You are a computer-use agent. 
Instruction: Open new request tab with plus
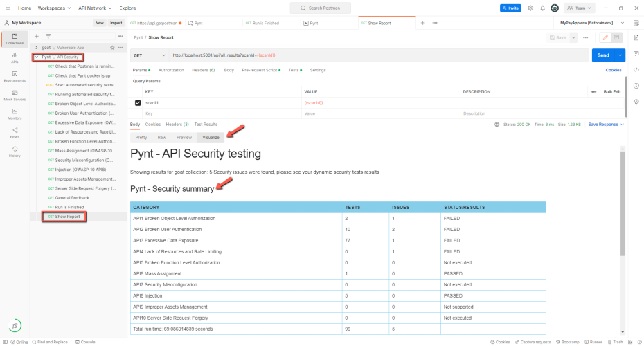[x=422, y=23]
